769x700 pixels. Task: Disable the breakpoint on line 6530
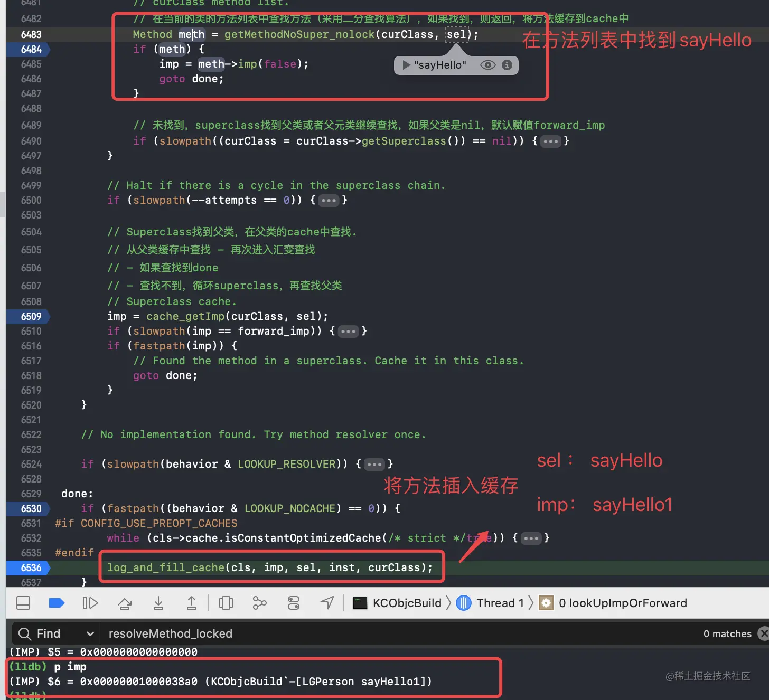coord(29,508)
